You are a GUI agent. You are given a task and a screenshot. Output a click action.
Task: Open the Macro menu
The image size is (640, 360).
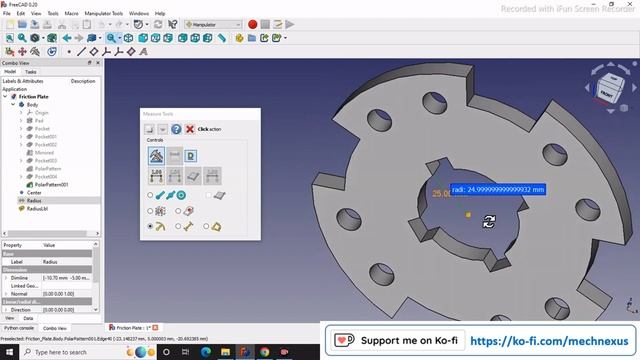[71, 13]
